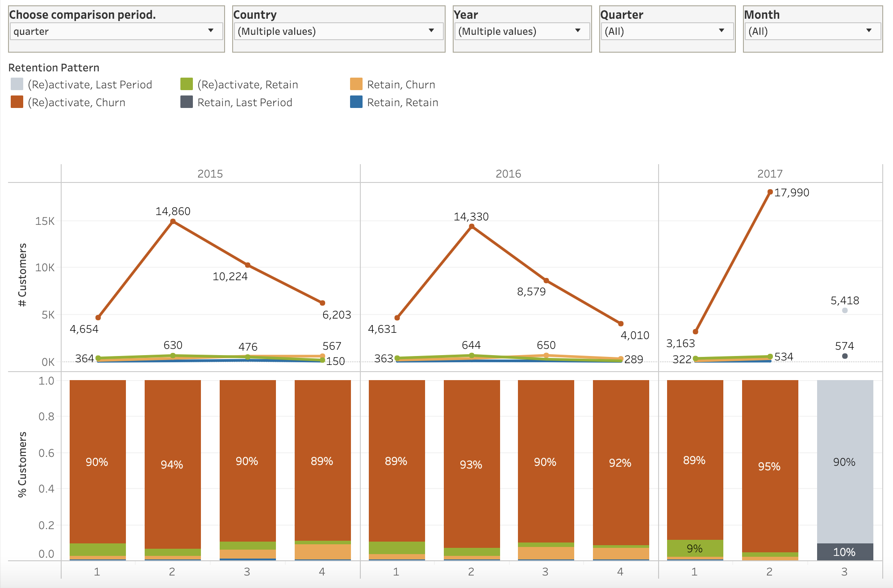Click the 650 label in 2016 Q3
This screenshot has height=588, width=893.
pyautogui.click(x=546, y=345)
